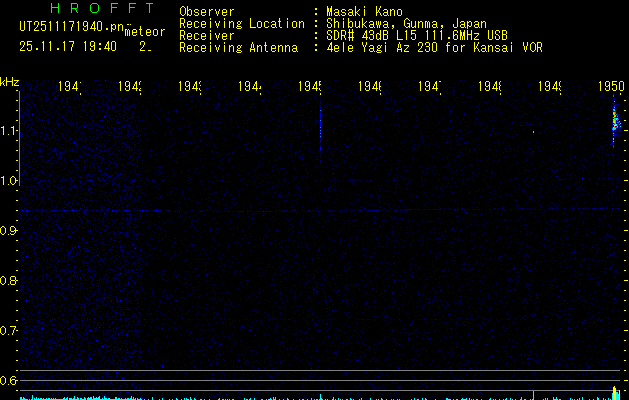Click the yellow meteor label
This screenshot has height=400, width=629.
tap(144, 32)
